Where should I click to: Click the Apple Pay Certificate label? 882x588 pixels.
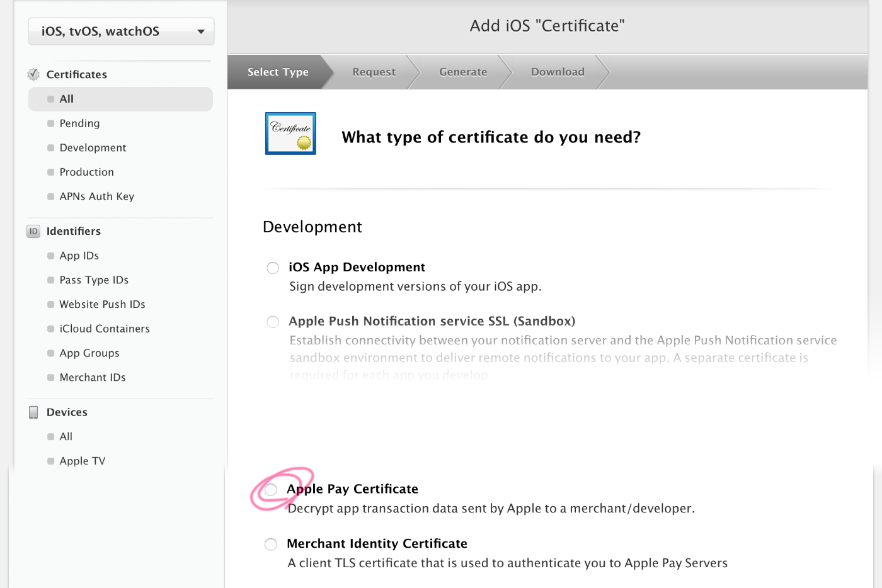pos(352,489)
